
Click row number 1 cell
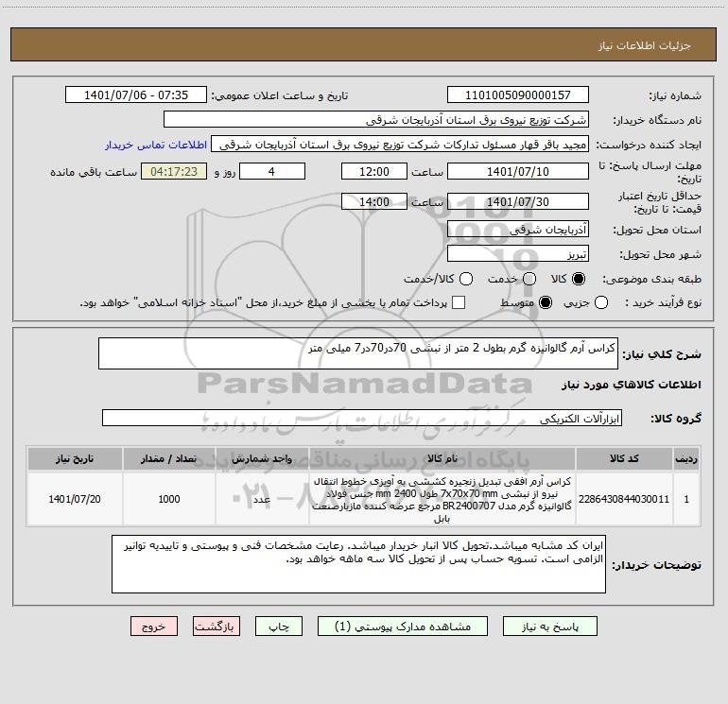pyautogui.click(x=686, y=499)
